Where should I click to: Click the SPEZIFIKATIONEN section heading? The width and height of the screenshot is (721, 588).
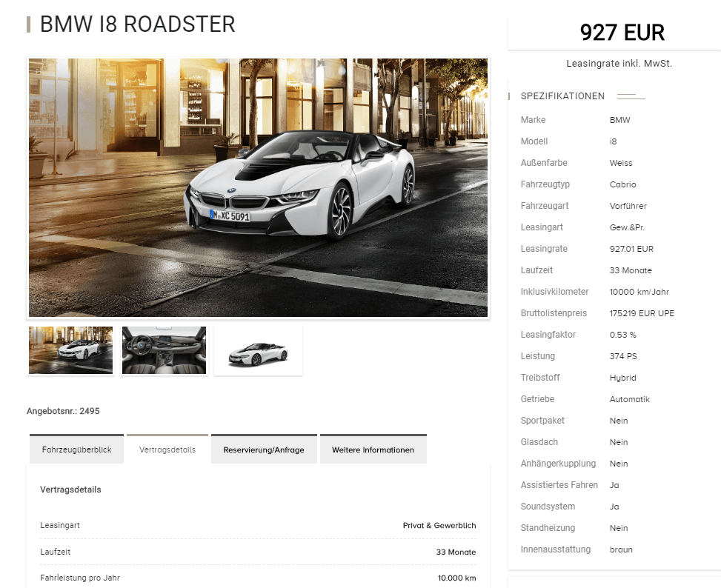click(x=562, y=96)
